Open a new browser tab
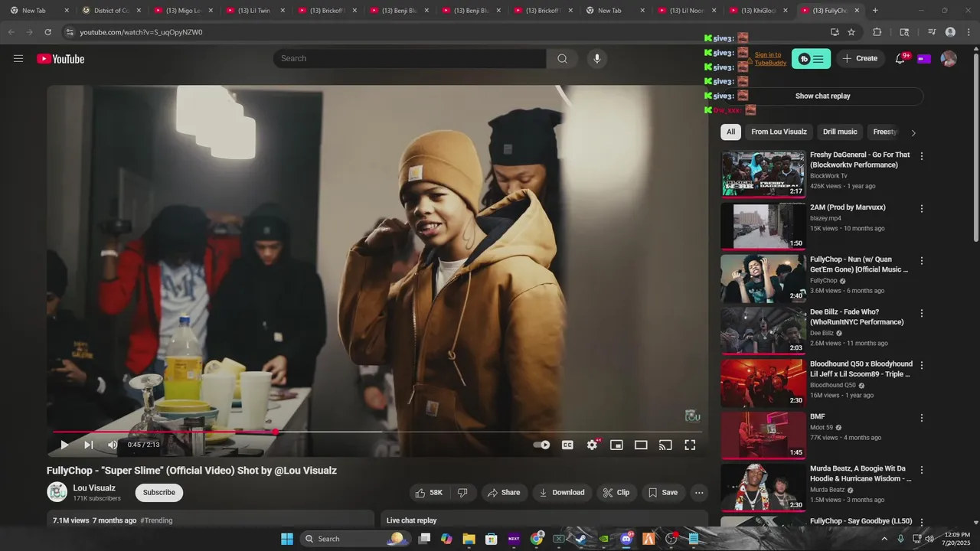Viewport: 980px width, 551px height. pyautogui.click(x=875, y=11)
